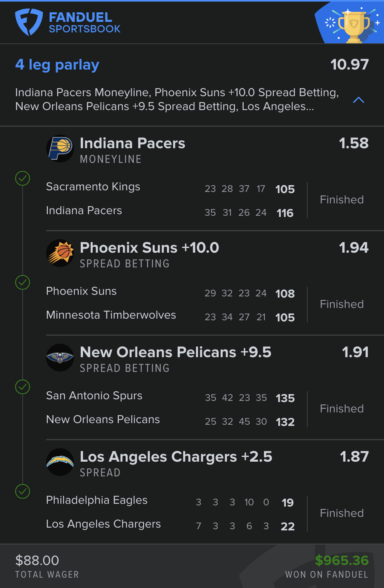Click green checkmark beside Pelicans spread leg

point(23,387)
